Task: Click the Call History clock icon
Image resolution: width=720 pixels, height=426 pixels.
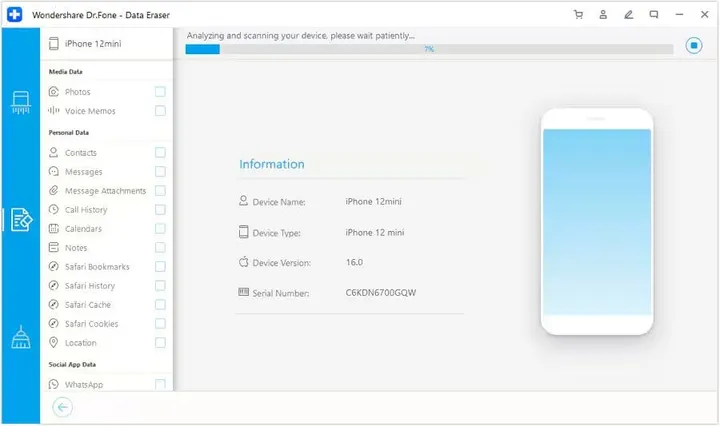Action: 54,210
